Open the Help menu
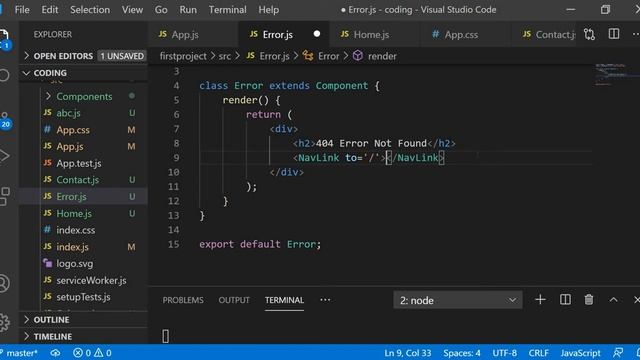Screen dimensions: 640x360 coord(268,9)
